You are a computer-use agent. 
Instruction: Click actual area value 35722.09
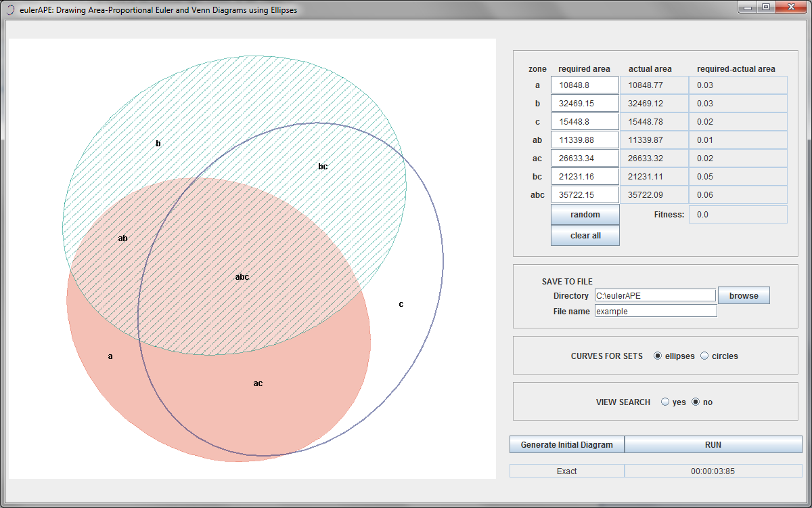pyautogui.click(x=654, y=194)
